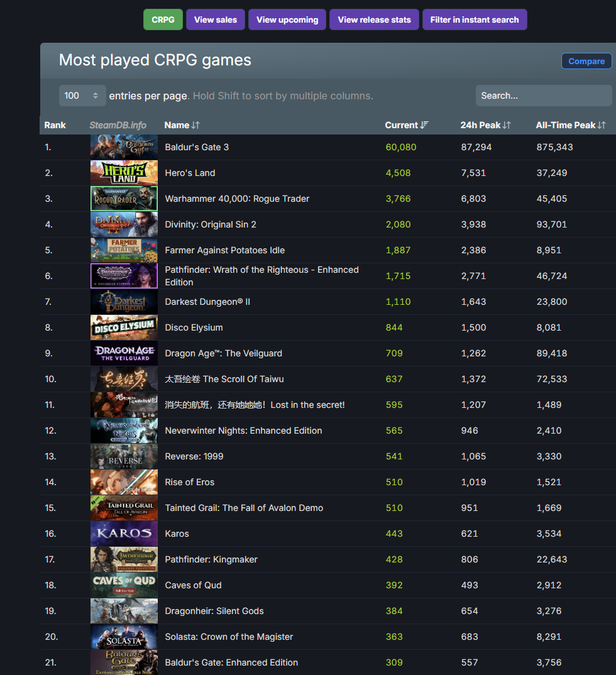This screenshot has width=616, height=675.
Task: Open the Lost in the secret thumbnail
Action: point(124,405)
